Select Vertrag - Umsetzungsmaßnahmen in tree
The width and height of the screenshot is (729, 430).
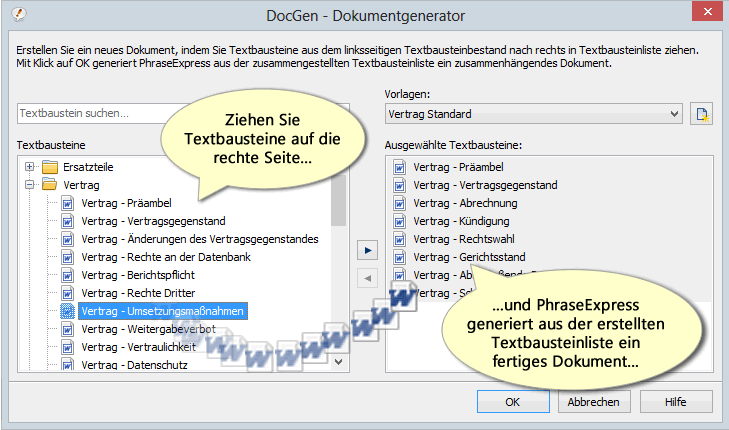coord(162,311)
